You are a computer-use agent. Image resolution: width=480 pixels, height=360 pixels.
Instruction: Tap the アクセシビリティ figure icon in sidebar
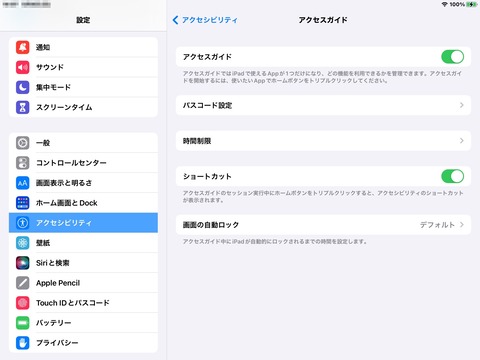click(x=22, y=223)
